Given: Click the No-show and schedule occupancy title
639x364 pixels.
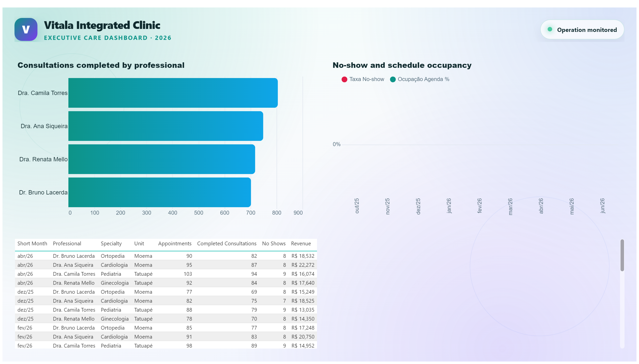Looking at the screenshot, I should 402,65.
